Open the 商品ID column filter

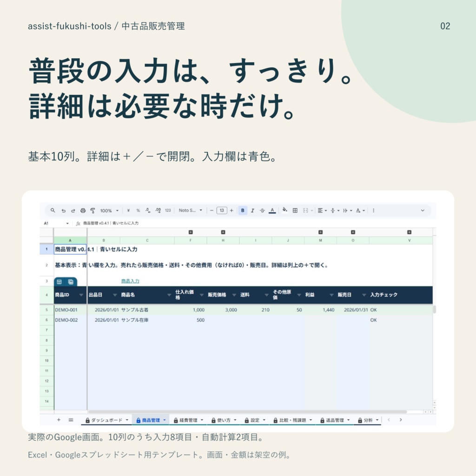coord(81,295)
